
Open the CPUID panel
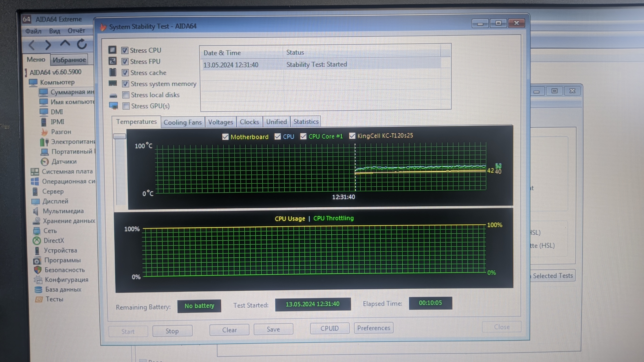pyautogui.click(x=329, y=328)
